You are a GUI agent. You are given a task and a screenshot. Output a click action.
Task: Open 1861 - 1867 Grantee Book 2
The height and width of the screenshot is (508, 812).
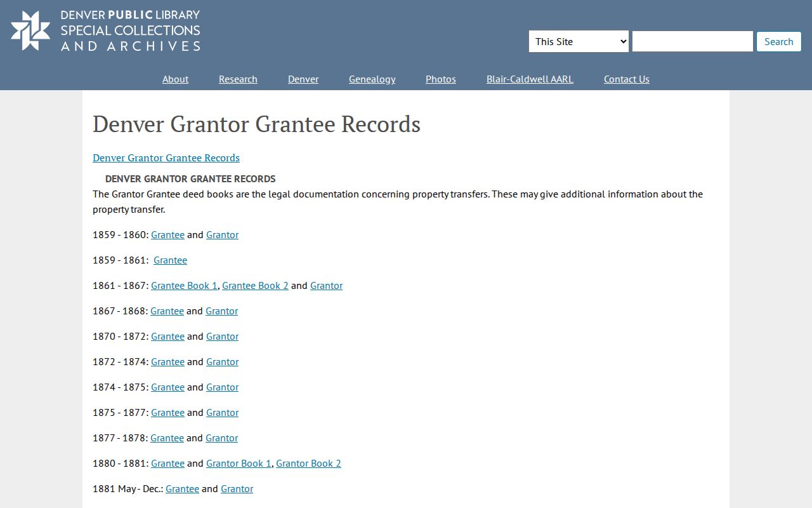click(255, 285)
